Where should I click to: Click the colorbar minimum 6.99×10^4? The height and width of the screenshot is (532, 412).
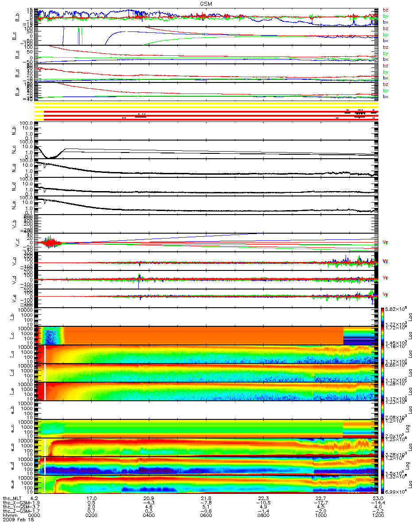pos(396,493)
